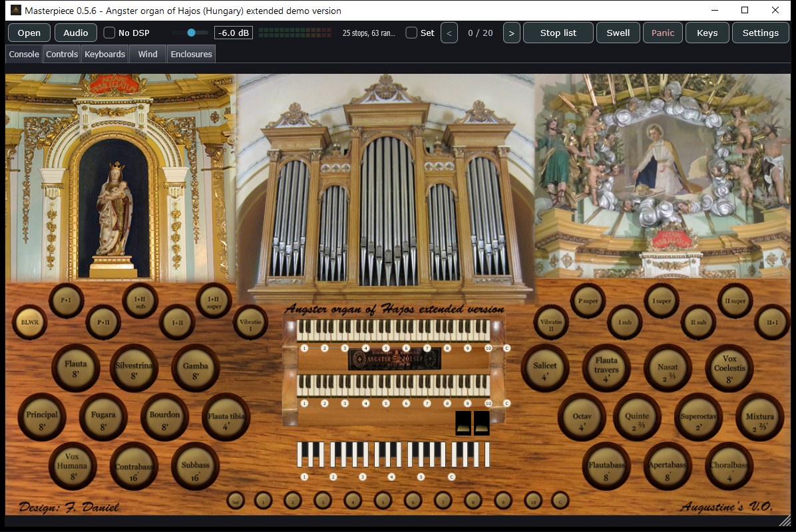Toggle the Silvestrina 8' stop
Image resolution: width=796 pixels, height=532 pixels.
[134, 368]
